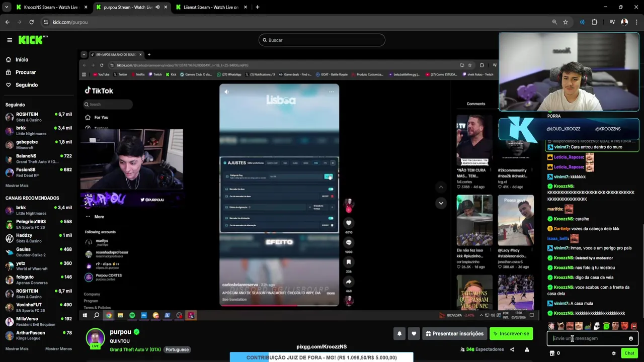Open Pelegrino1993 recommended channel
This screenshot has width=644, height=362.
tap(38, 224)
